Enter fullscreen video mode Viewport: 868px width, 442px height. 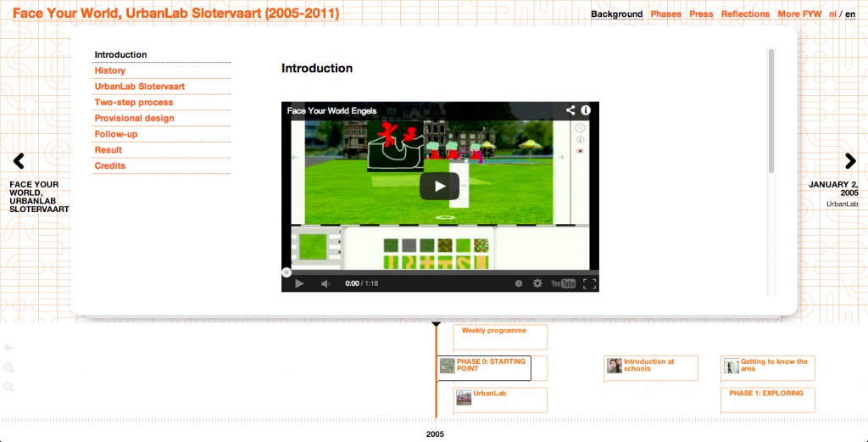click(x=590, y=283)
